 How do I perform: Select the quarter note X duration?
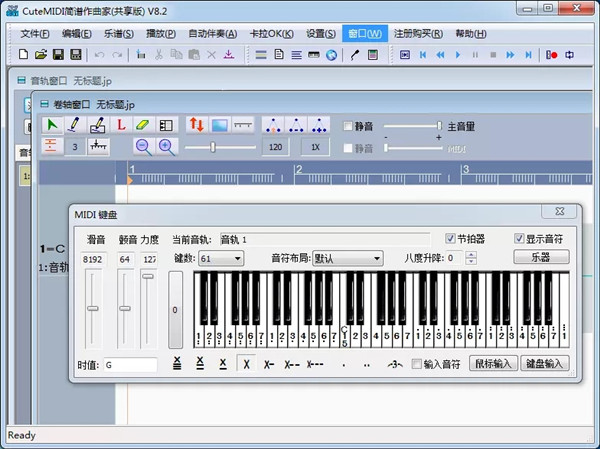click(x=246, y=364)
